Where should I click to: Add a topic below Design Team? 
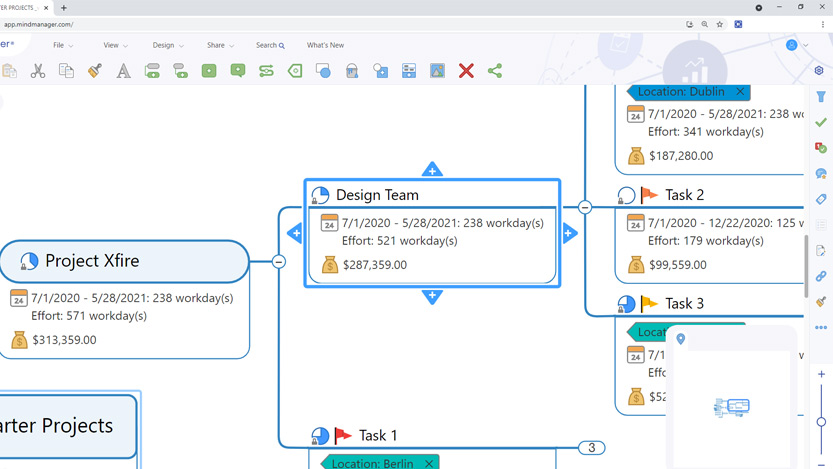click(432, 296)
